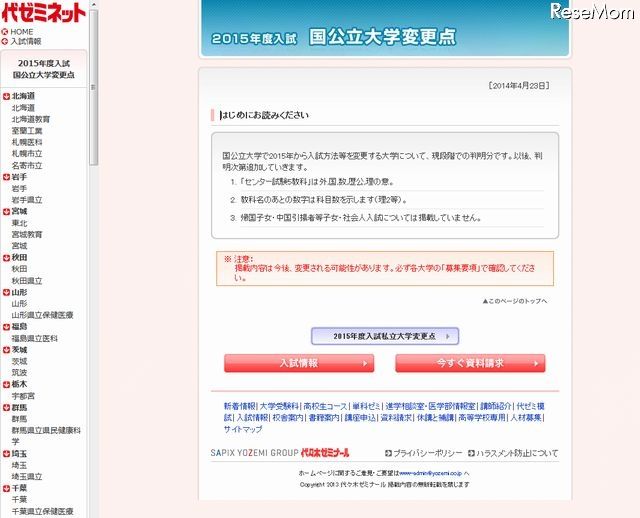Open HOME link in sidebar

point(22,32)
